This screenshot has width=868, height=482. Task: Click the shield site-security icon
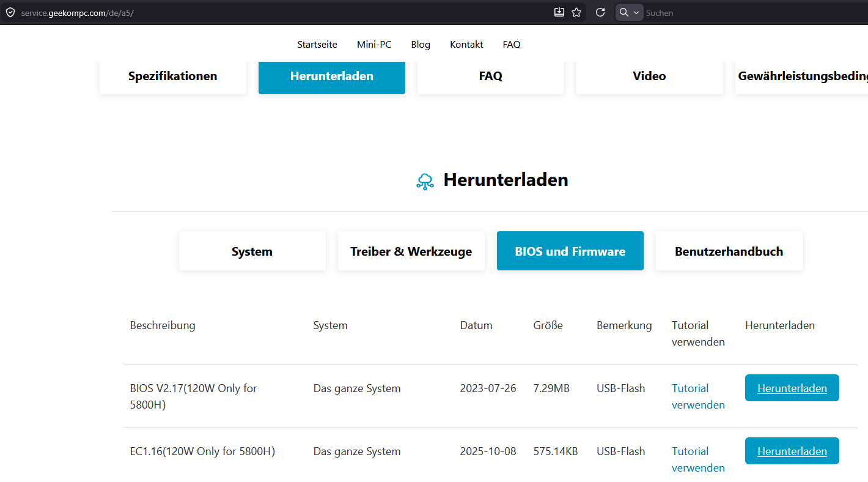[x=10, y=12]
